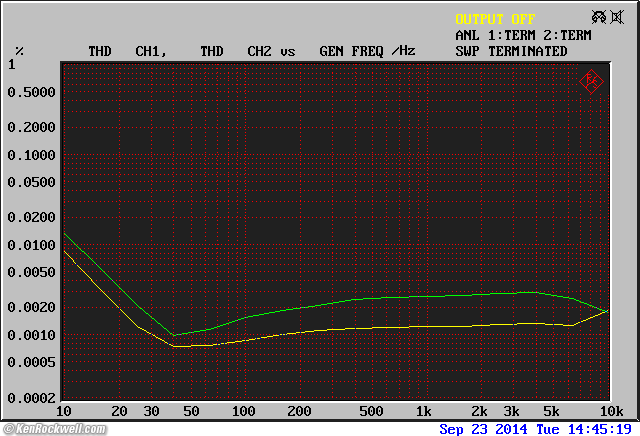Click the crossed-out headphone mute icon
The width and height of the screenshot is (640, 436).
click(x=599, y=17)
